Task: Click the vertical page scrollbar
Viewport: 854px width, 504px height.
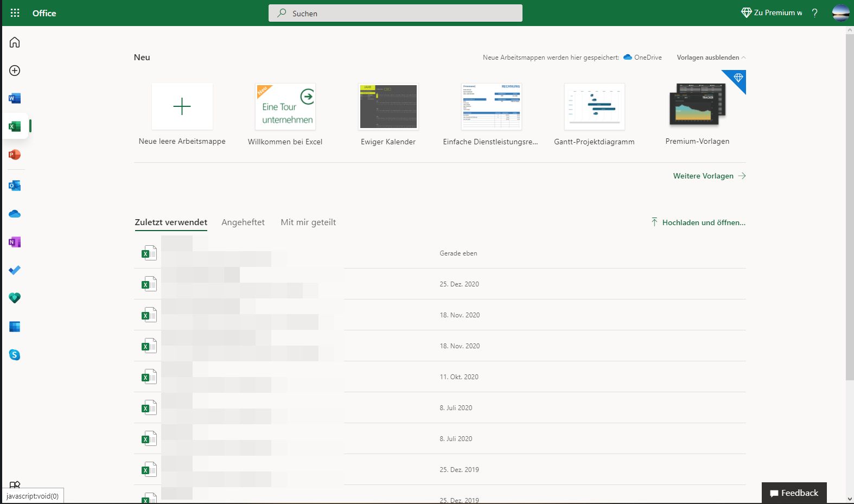Action: (850, 206)
